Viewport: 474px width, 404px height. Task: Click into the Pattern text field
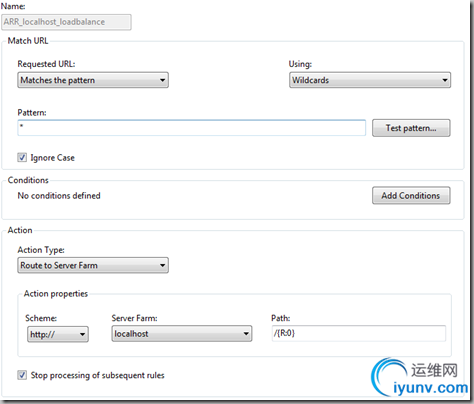[x=191, y=128]
